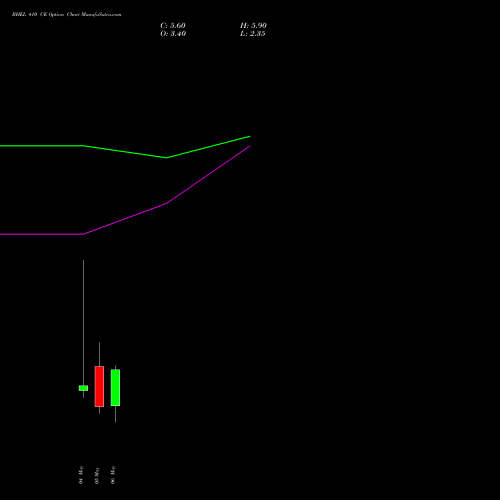This screenshot has width=500, height=500.
Task: Click the close value 'C: 5.60'
Action: pos(173,26)
